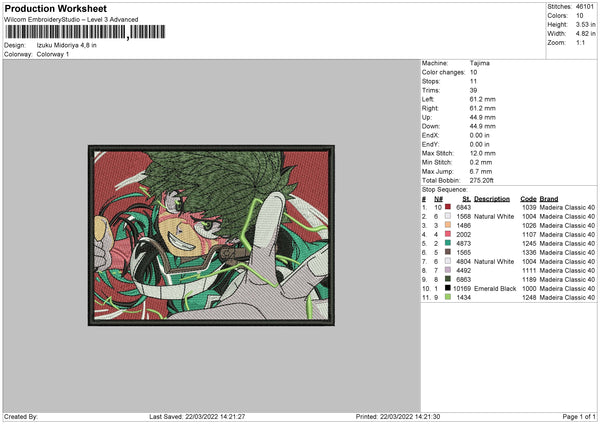Click the Izuku Midoriya embroidery design preview
This screenshot has width=600, height=424.
click(211, 235)
